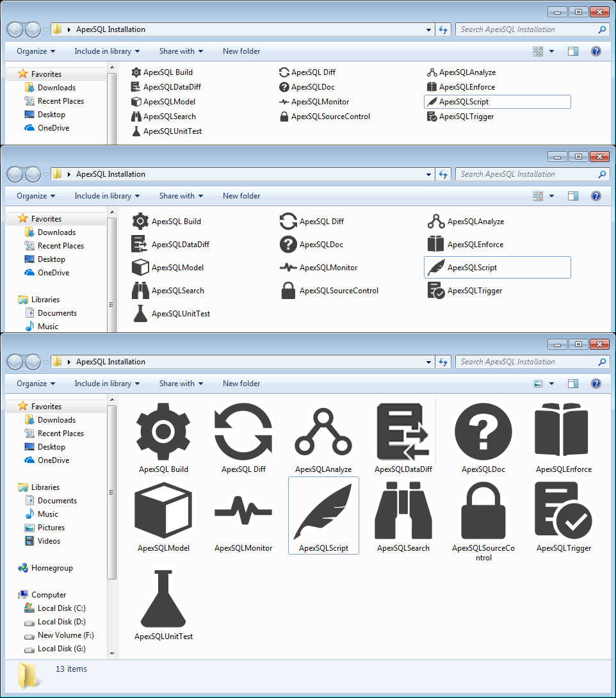Select the large ApexSQLMonitor pulse icon
The height and width of the screenshot is (698, 616).
tap(243, 511)
